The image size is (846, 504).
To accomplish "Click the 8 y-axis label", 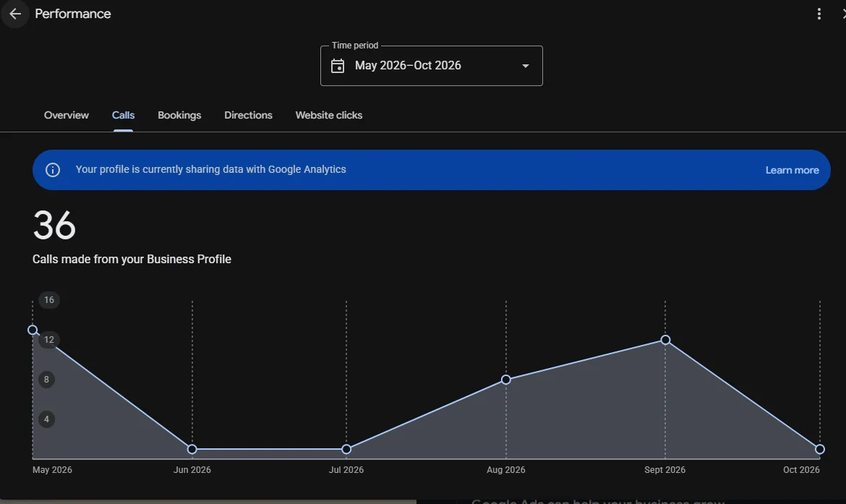I will [x=46, y=380].
